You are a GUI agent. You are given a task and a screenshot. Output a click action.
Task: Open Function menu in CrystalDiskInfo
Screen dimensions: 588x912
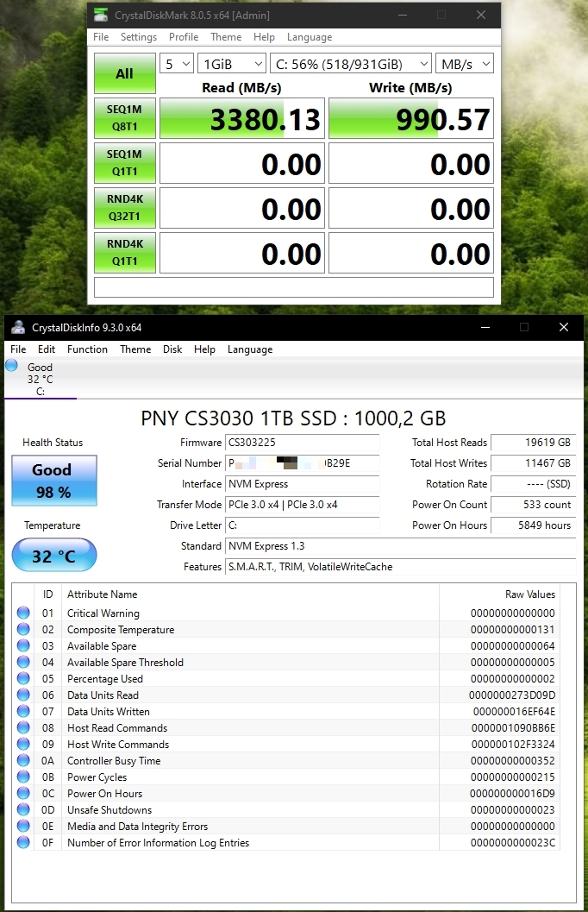coord(87,349)
